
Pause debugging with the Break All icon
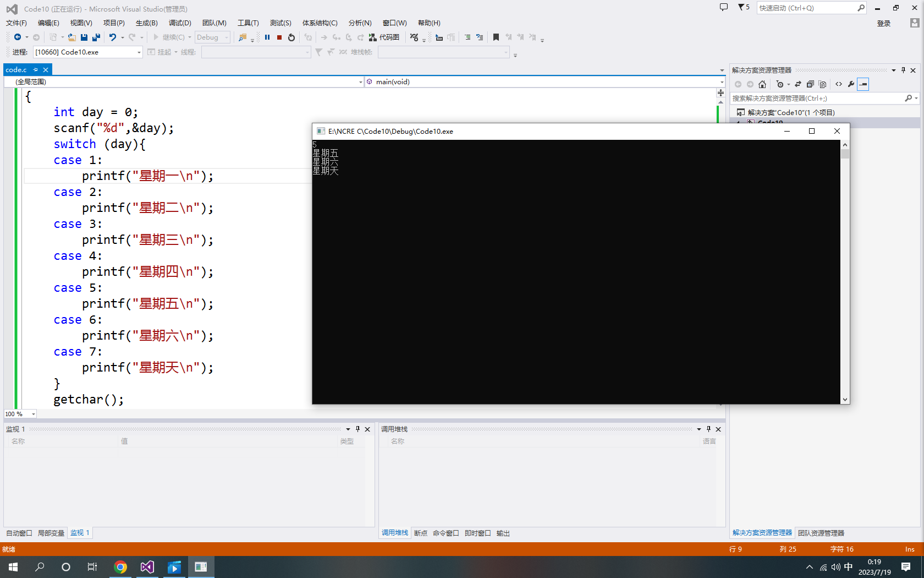(x=267, y=37)
